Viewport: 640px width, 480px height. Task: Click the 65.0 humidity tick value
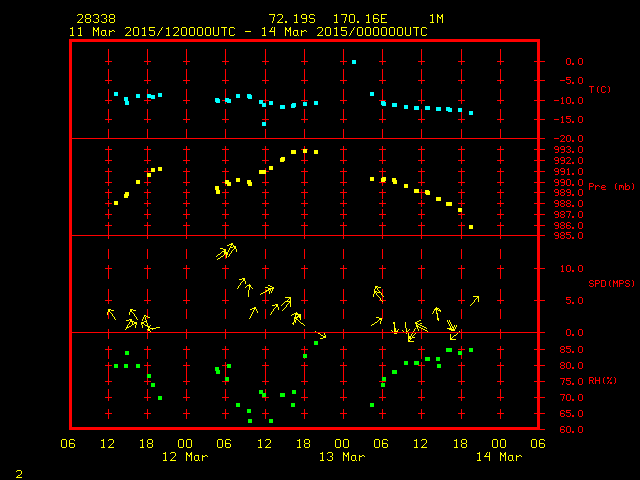point(571,413)
